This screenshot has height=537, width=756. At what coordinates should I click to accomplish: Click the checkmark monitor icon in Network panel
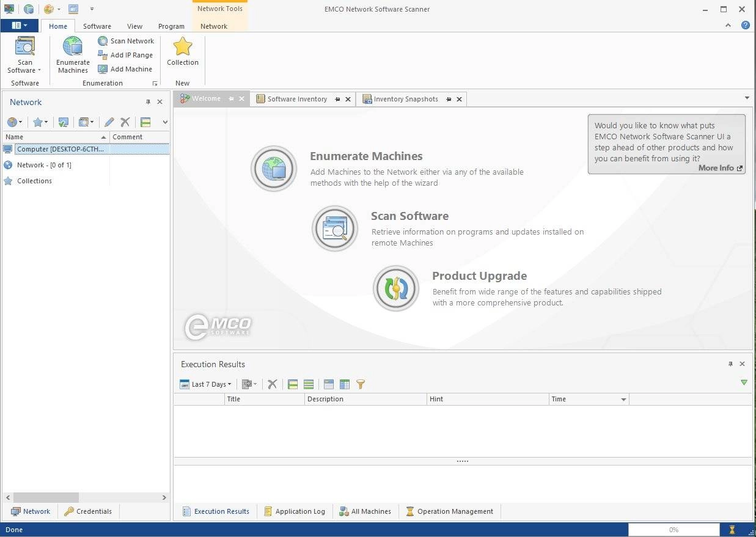coord(63,122)
